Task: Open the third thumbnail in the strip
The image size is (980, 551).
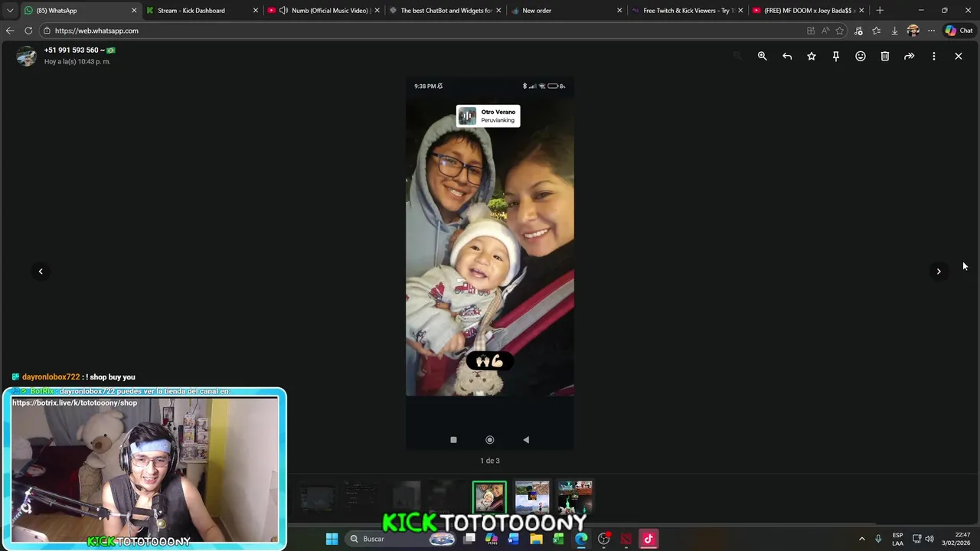Action: 575,497
